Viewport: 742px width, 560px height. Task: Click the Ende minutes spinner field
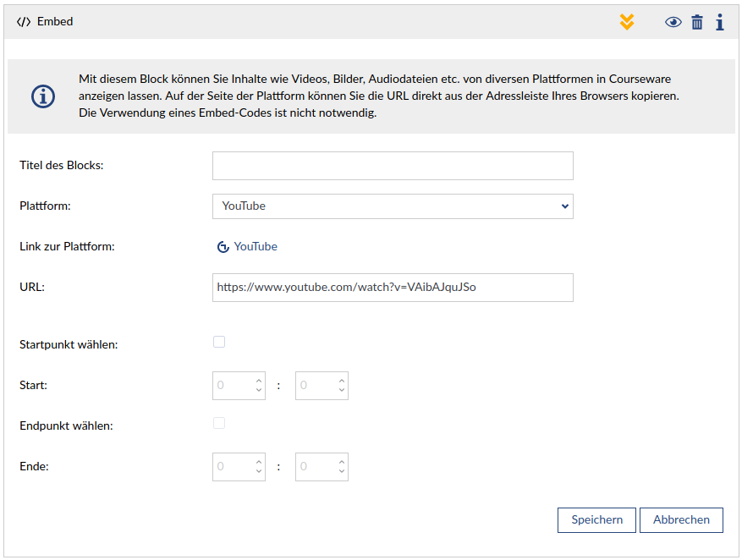click(233, 467)
